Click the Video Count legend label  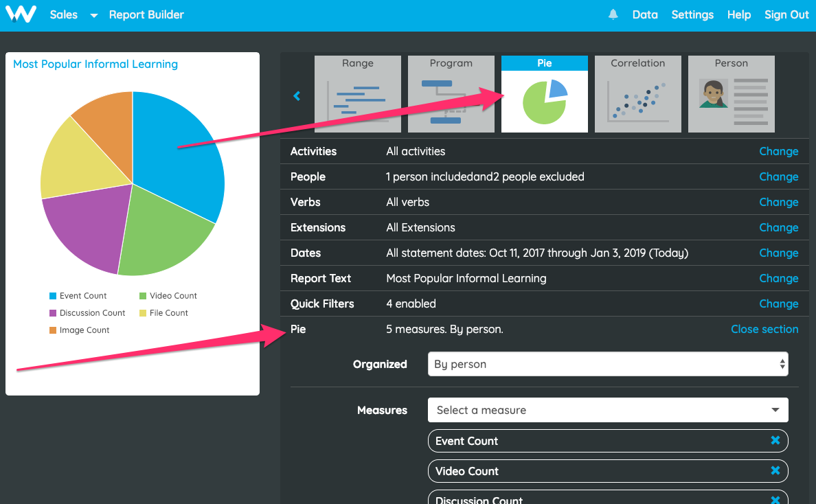pyautogui.click(x=173, y=296)
